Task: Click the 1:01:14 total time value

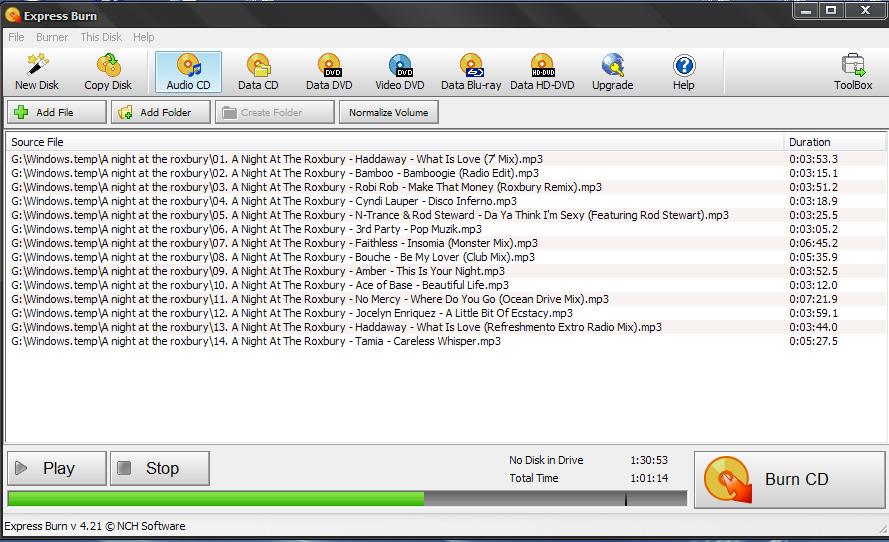Action: [649, 479]
